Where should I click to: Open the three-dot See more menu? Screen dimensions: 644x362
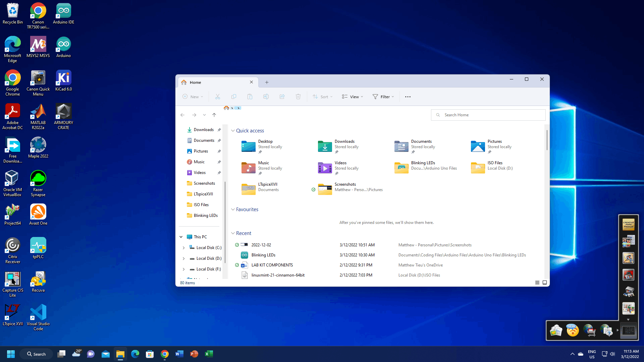[x=408, y=97]
